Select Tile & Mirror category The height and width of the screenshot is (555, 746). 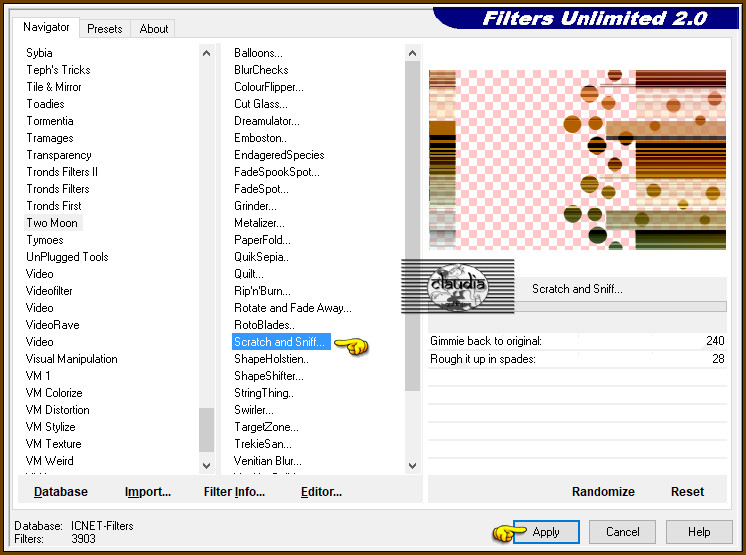coord(54,87)
